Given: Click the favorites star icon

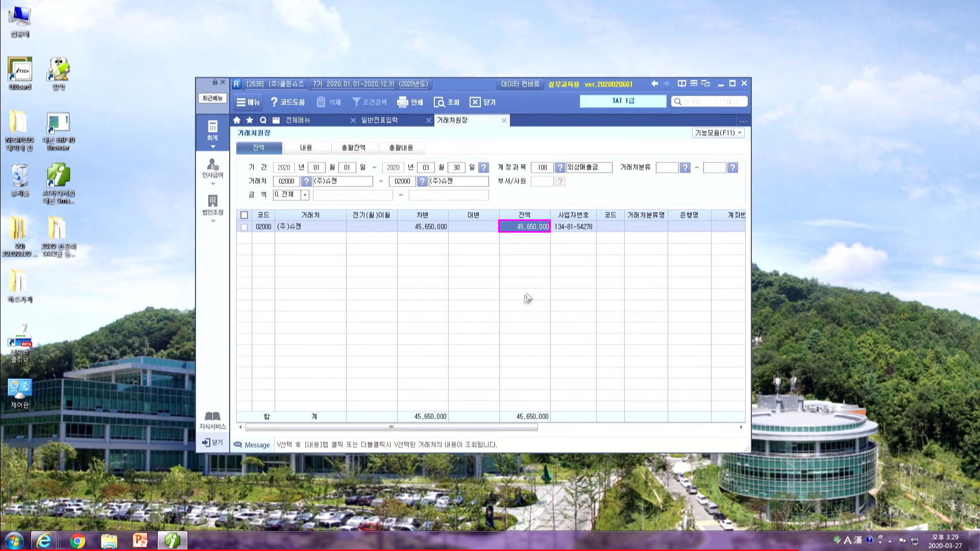Looking at the screenshot, I should pos(250,120).
